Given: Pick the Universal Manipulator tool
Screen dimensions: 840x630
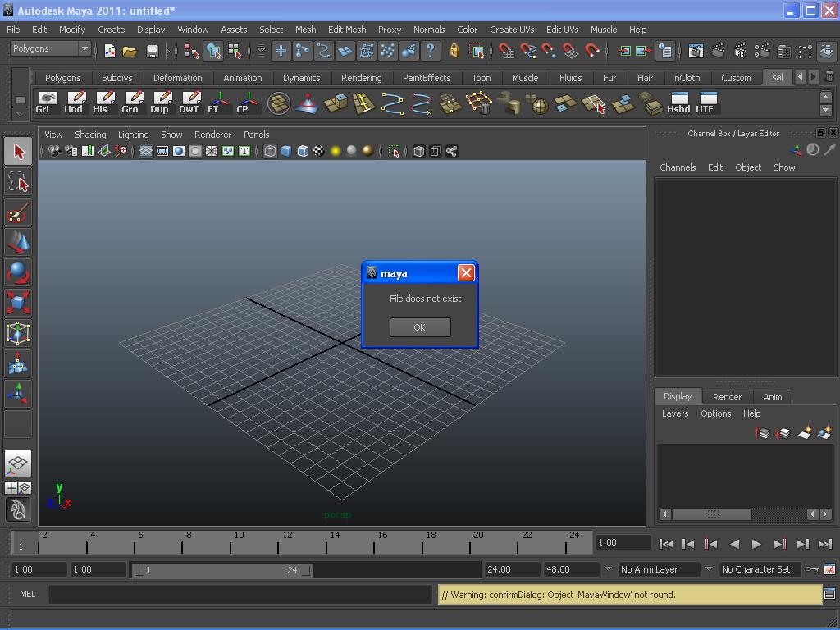Looking at the screenshot, I should tap(18, 333).
